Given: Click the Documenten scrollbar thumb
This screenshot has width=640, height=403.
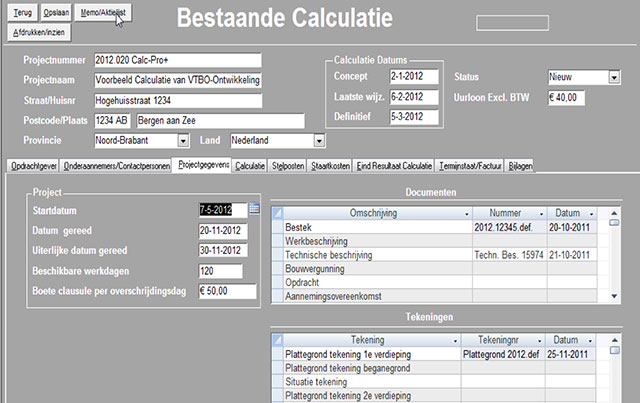Looking at the screenshot, I should click(614, 223).
